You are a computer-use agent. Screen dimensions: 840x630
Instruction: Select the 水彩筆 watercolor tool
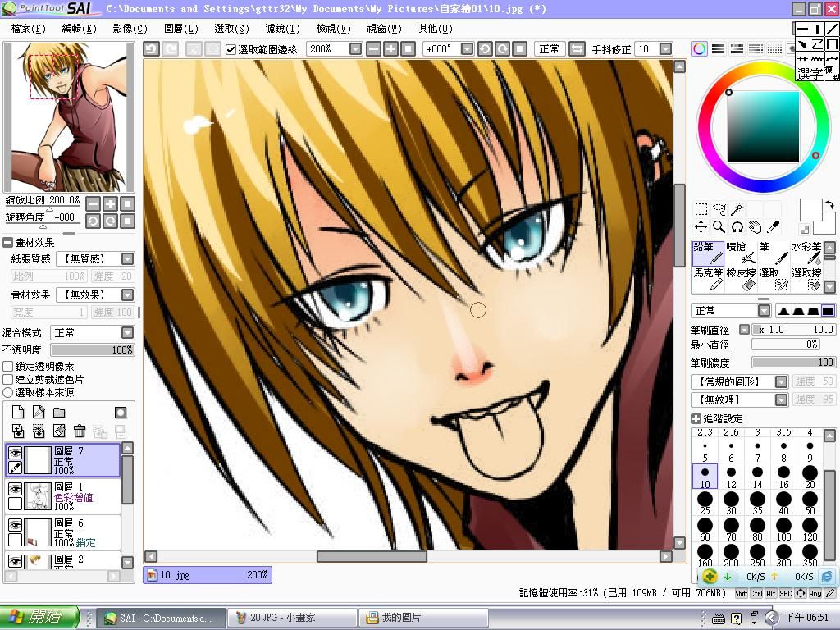pos(806,253)
